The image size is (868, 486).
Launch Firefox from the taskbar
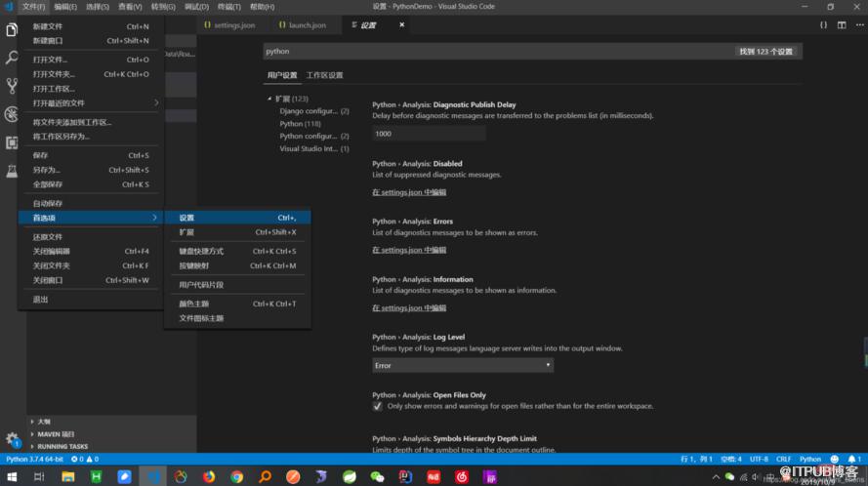[209, 476]
